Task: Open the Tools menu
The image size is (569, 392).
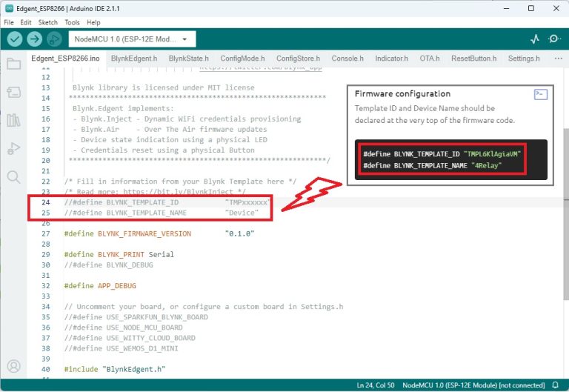Action: (x=72, y=22)
